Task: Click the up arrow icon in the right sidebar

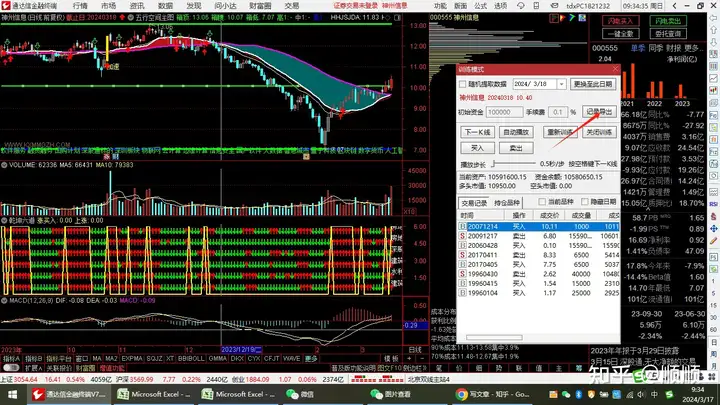Action: [714, 30]
